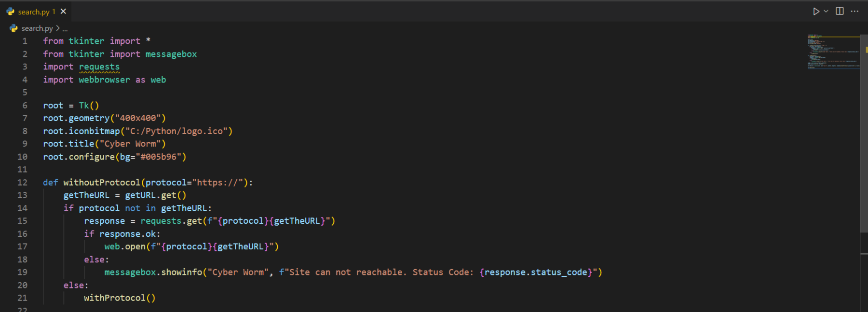The height and width of the screenshot is (312, 868).
Task: Expand the breadcrumb ellipsis symbol list
Action: click(x=65, y=29)
